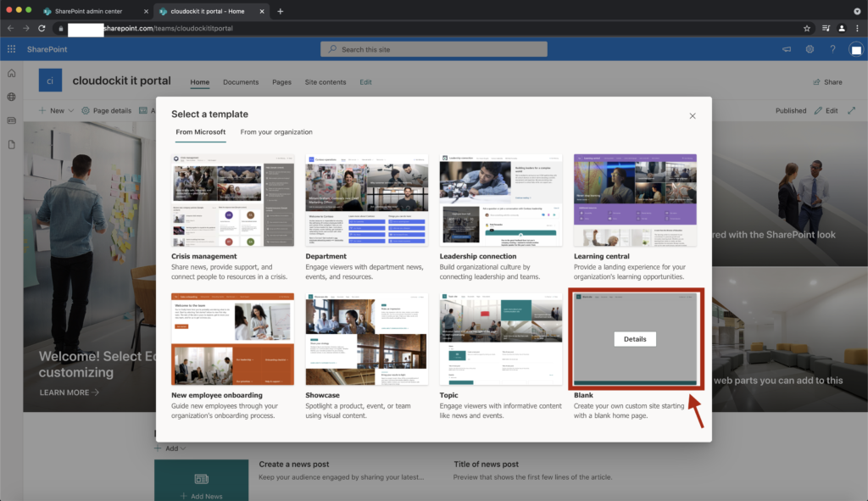
Task: Close the Select a template dialog
Action: 692,115
